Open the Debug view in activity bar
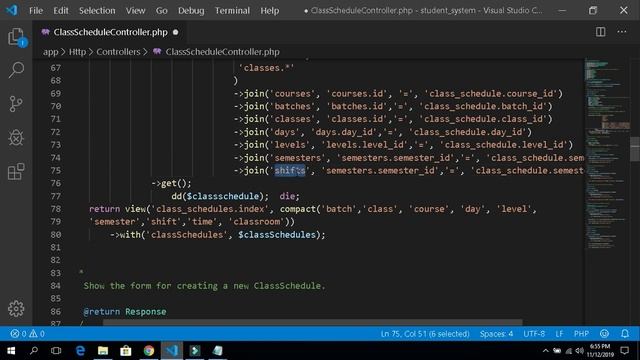The width and height of the screenshot is (640, 360). (x=16, y=138)
